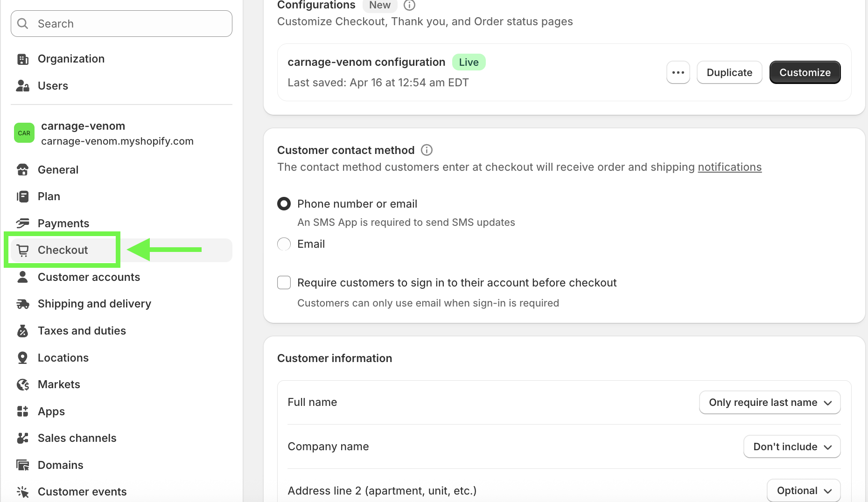Enable require customers to sign in checkbox
Screen dimensions: 868x502
[284, 283]
